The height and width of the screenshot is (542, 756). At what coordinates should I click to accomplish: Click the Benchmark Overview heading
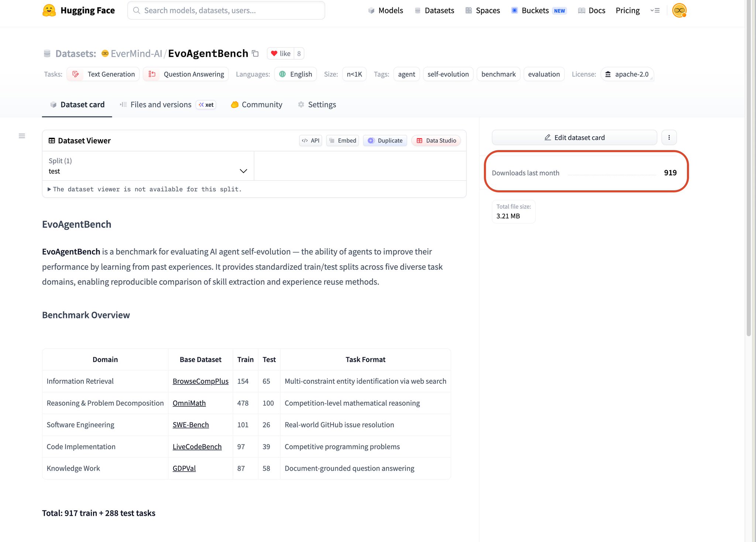[x=86, y=315]
